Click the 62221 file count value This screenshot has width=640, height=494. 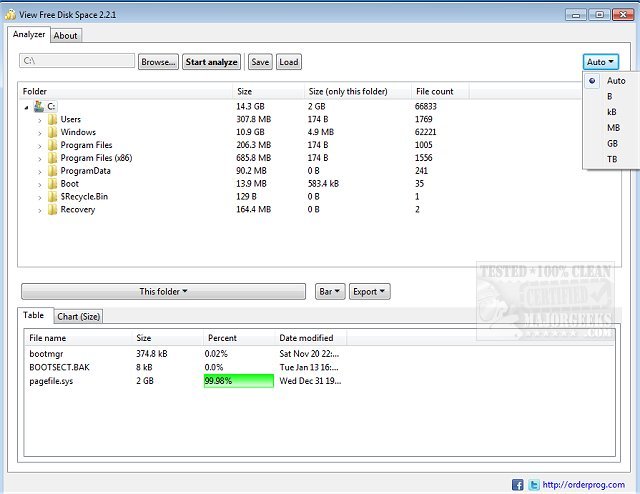tap(425, 132)
